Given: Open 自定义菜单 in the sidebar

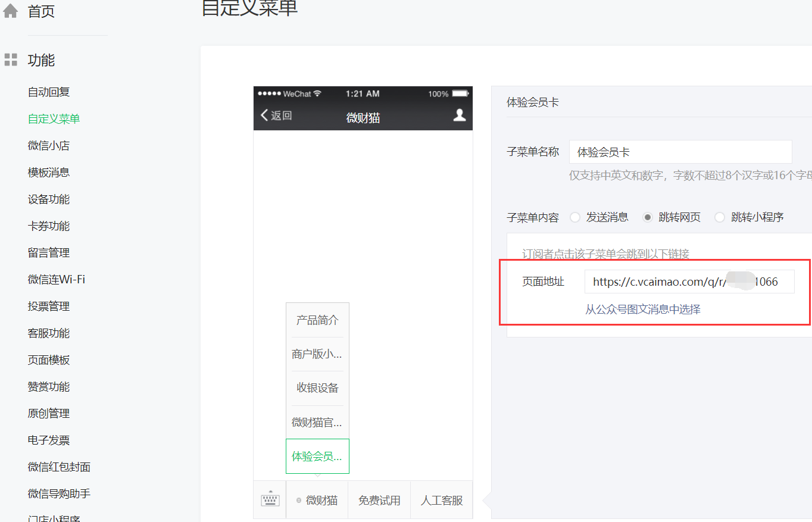Looking at the screenshot, I should tap(54, 119).
